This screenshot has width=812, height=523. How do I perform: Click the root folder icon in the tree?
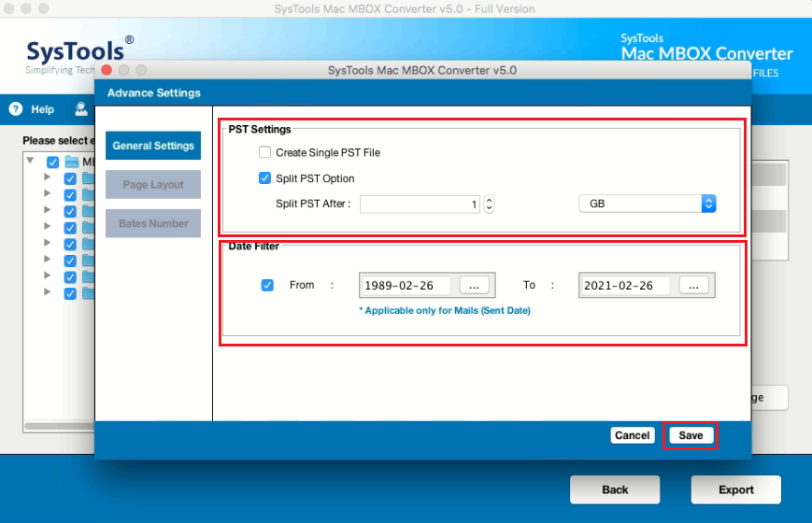point(72,163)
